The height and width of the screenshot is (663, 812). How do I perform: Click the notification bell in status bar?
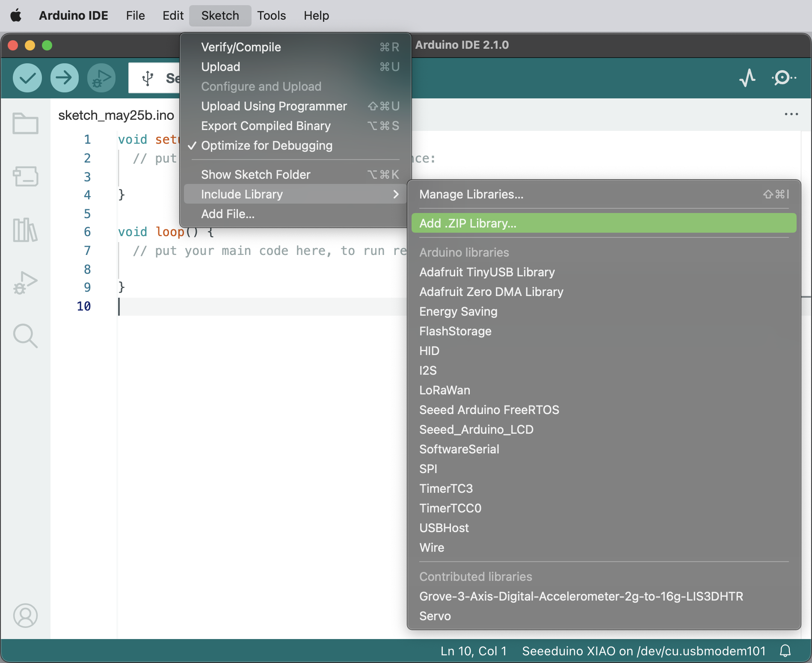[785, 651]
